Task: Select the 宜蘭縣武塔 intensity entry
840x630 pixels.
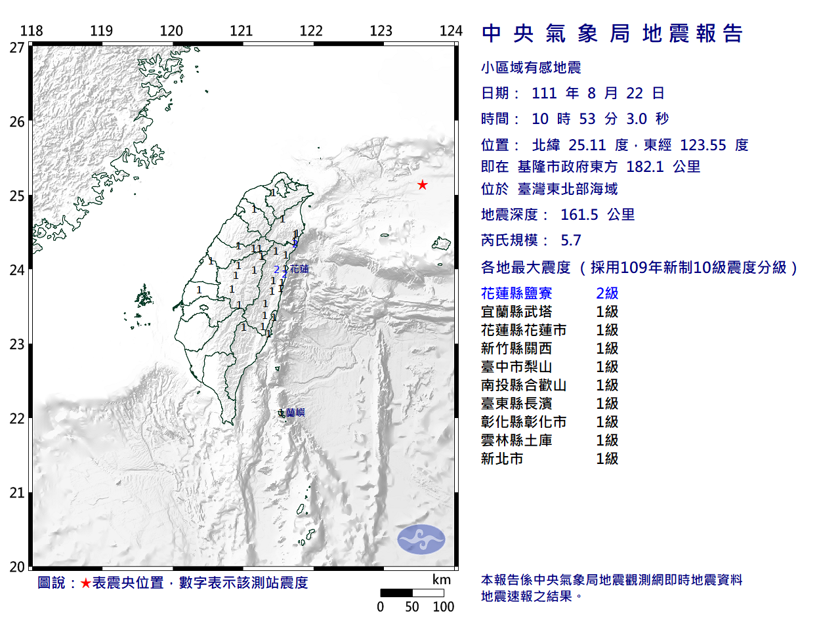Action: click(x=550, y=312)
